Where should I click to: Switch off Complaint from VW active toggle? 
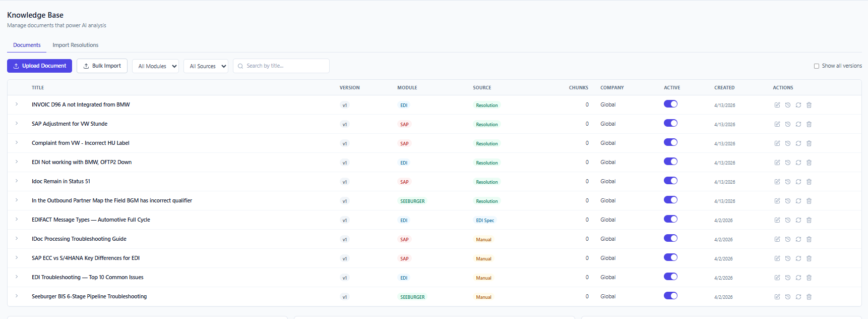coord(670,142)
